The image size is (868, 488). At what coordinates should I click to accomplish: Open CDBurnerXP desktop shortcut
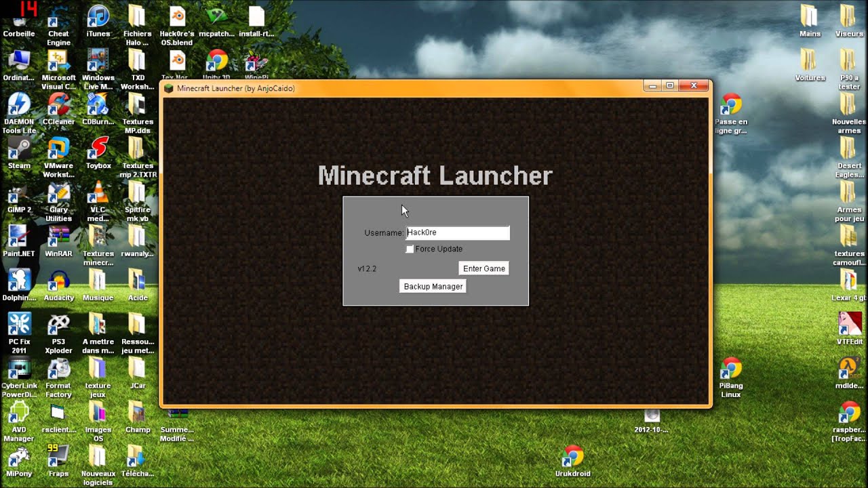(98, 108)
